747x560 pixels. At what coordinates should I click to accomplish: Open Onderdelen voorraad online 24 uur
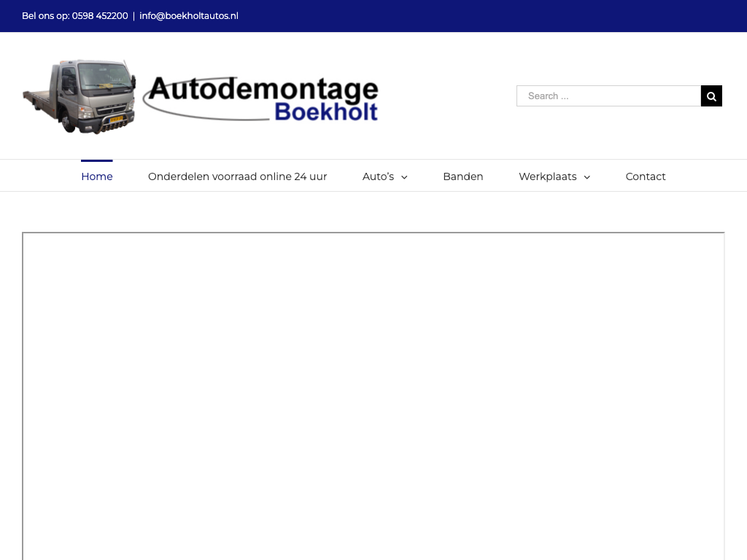coord(237,176)
